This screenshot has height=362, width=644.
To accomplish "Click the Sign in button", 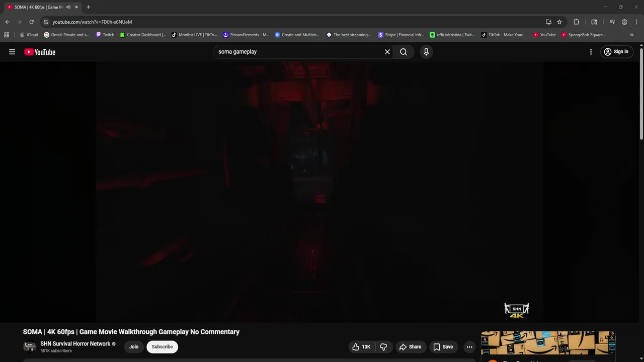I will click(616, 52).
